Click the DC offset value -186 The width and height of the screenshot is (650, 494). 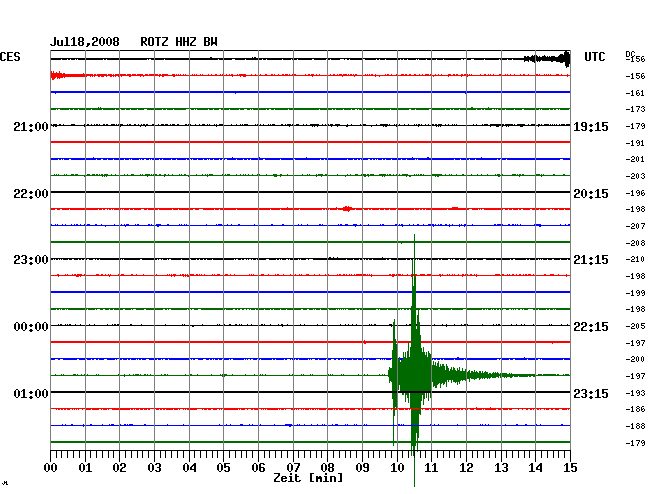tap(635, 409)
